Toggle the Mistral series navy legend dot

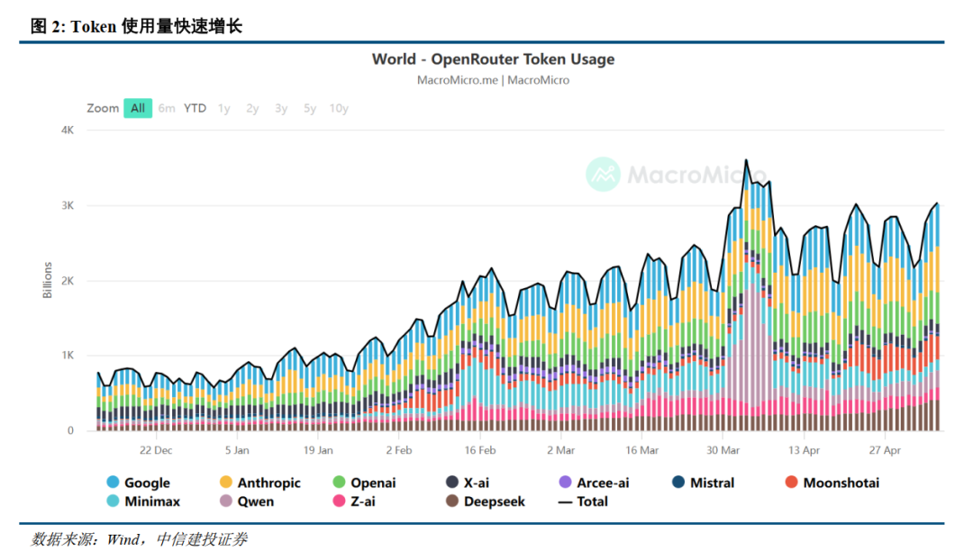click(678, 482)
